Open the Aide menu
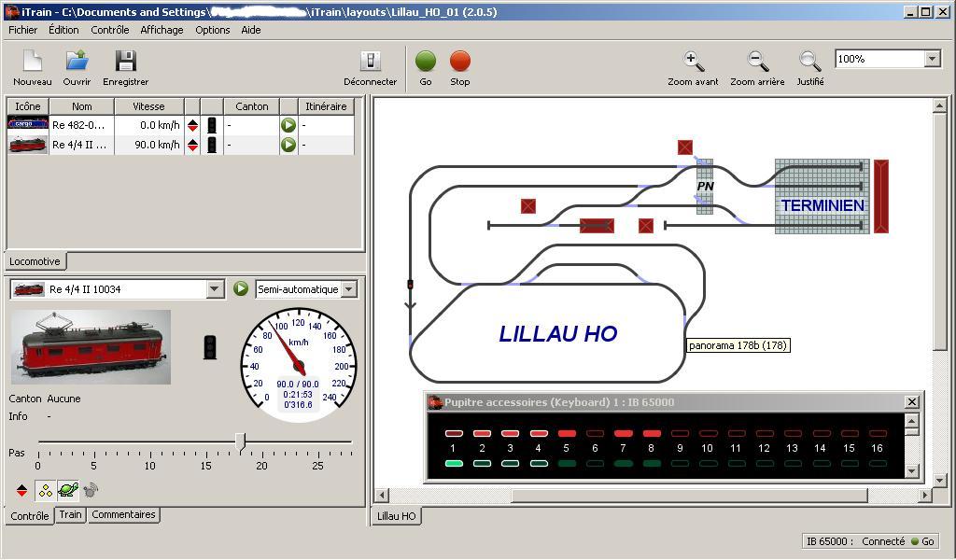956x560 pixels. [250, 30]
